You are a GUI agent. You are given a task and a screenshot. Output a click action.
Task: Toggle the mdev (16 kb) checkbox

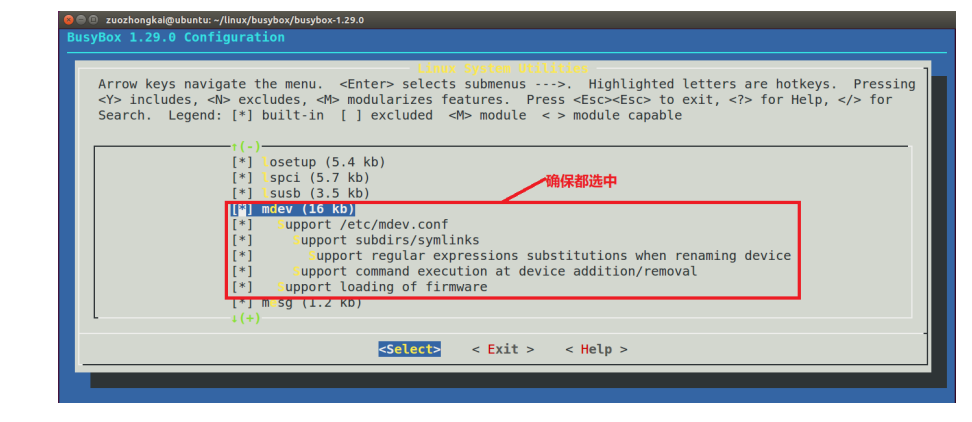(x=242, y=209)
